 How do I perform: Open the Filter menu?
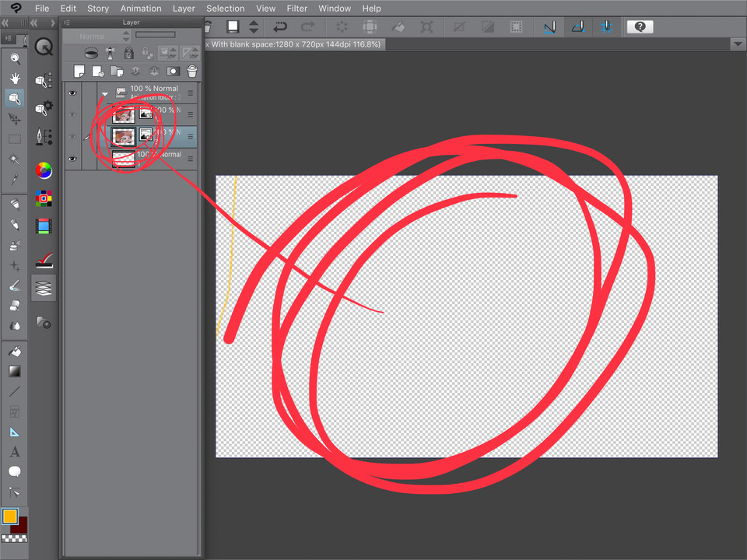click(296, 9)
